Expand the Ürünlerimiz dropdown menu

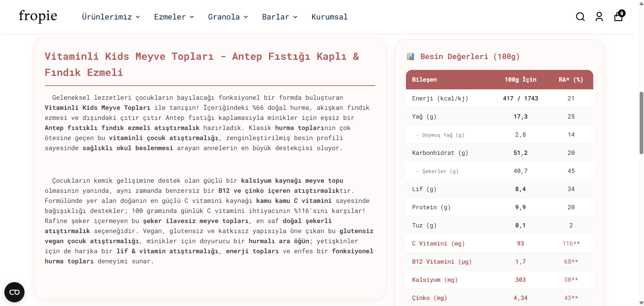coord(111,17)
